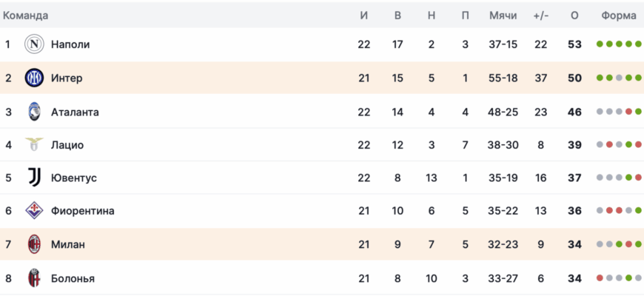Open the Наполи team link
Image resolution: width=644 pixels, height=296 pixels.
[70, 44]
